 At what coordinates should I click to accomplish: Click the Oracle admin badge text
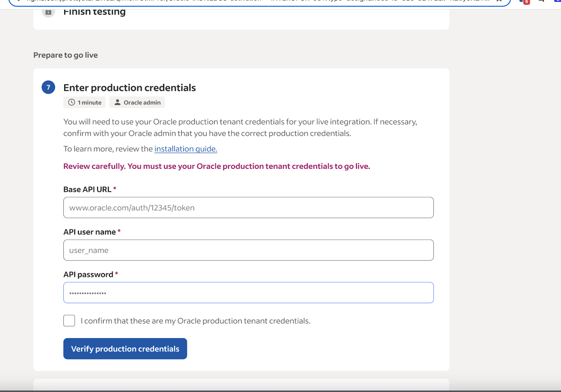[142, 102]
